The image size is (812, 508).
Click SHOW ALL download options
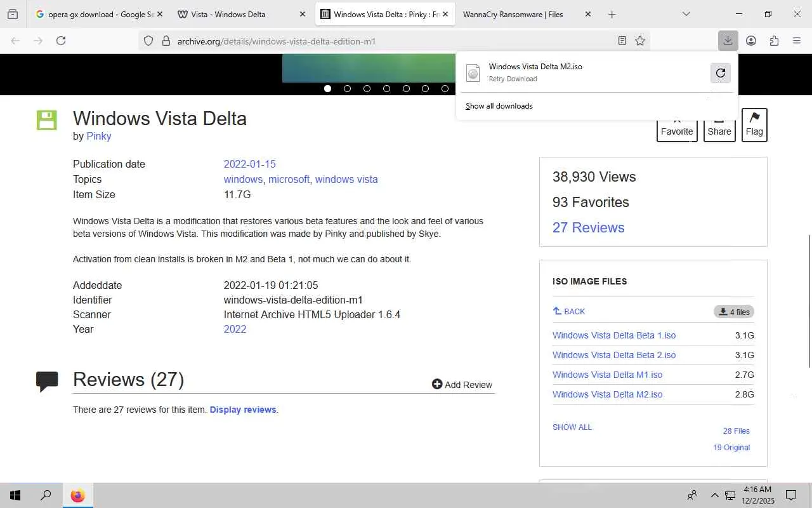coord(572,427)
